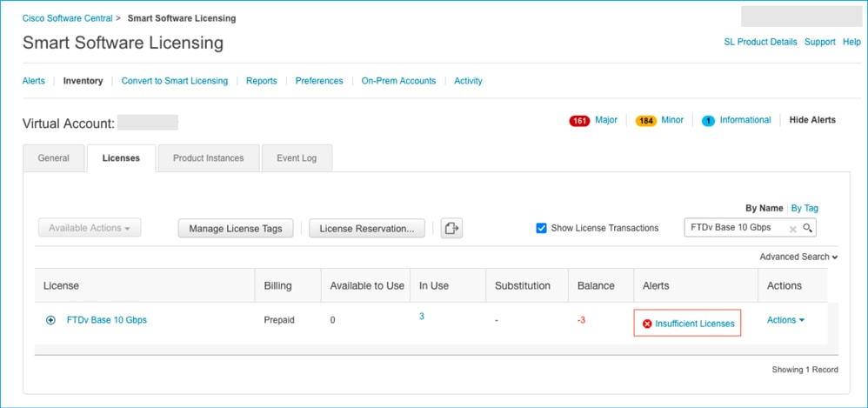Open the Available Actions dropdown
Image resolution: width=868 pixels, height=408 pixels.
coord(90,228)
